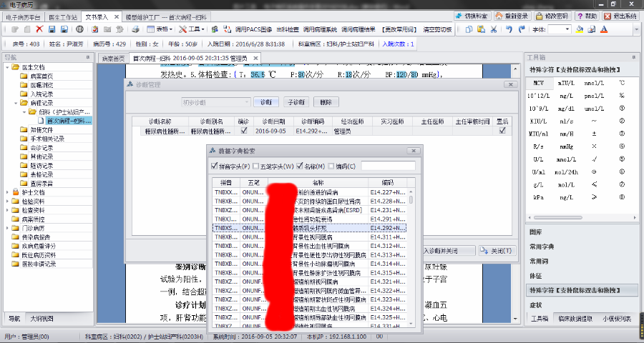Image resolution: width=644 pixels, height=343 pixels.
Task: Click the printer icon in the toolbar
Action: tap(135, 29)
